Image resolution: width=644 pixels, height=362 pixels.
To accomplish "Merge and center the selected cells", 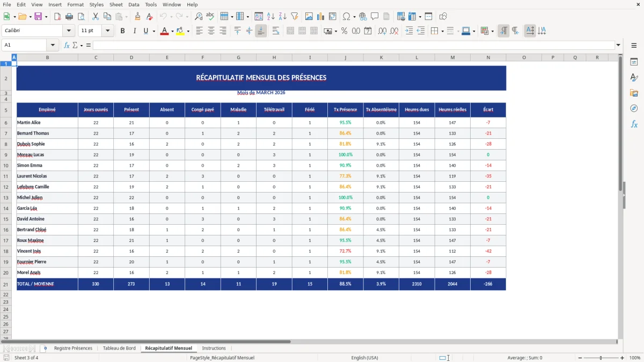I will coord(290,31).
